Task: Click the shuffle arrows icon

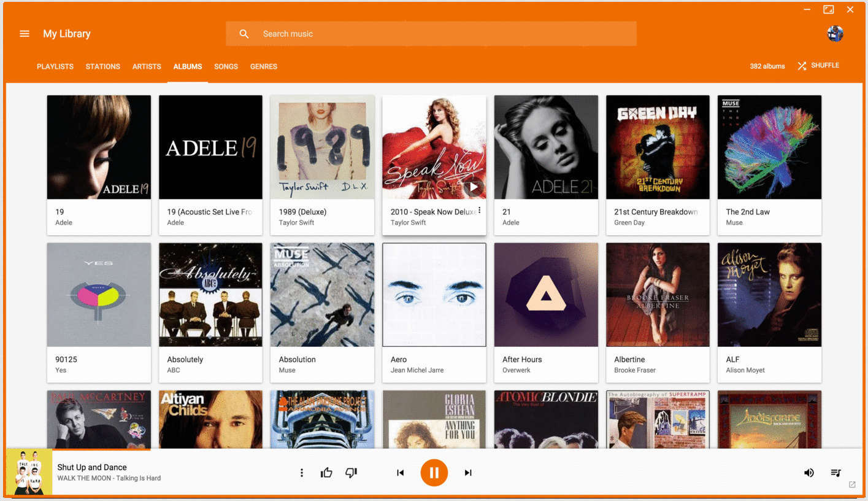Action: (x=802, y=66)
